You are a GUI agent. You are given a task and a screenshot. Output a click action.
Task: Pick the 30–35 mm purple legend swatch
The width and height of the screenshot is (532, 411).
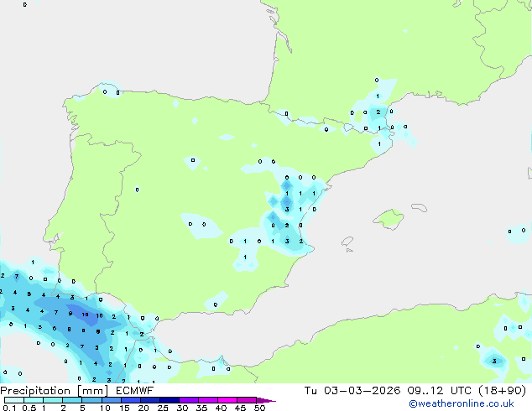tap(188, 400)
